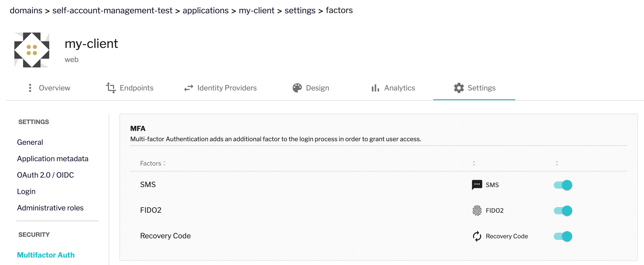Click the Design palette icon

tap(297, 88)
